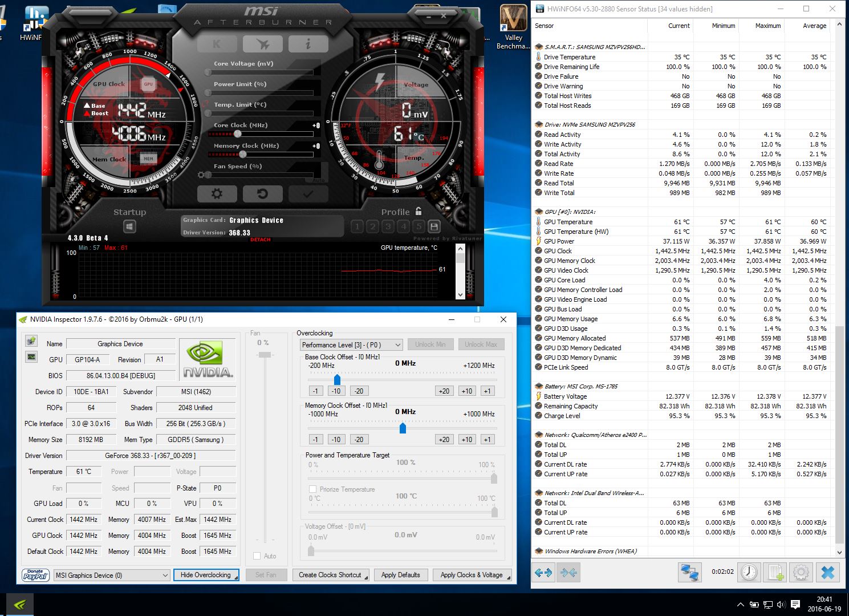Toggle Afterburner Windows startup icon
Viewport: 849px width, 616px height.
(x=129, y=226)
